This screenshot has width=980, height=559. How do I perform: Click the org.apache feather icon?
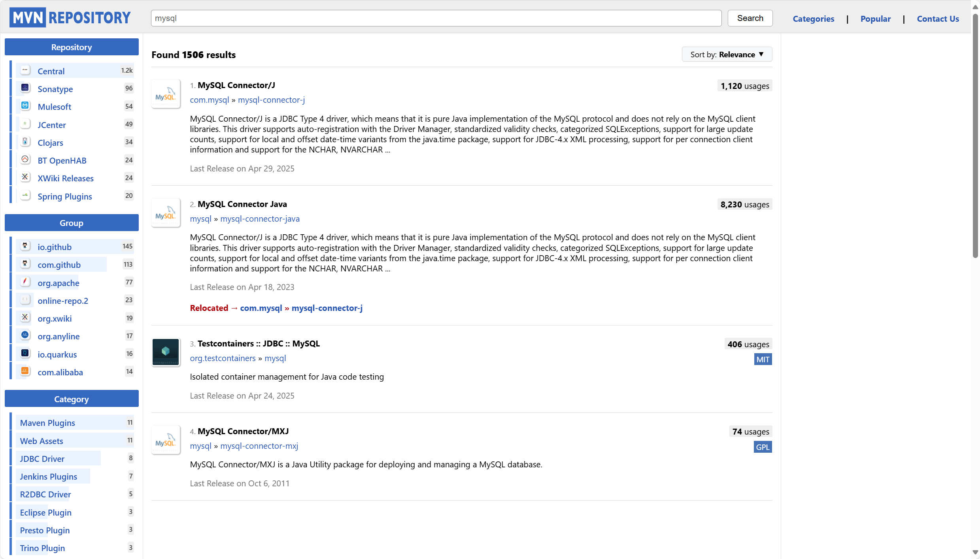click(x=25, y=282)
